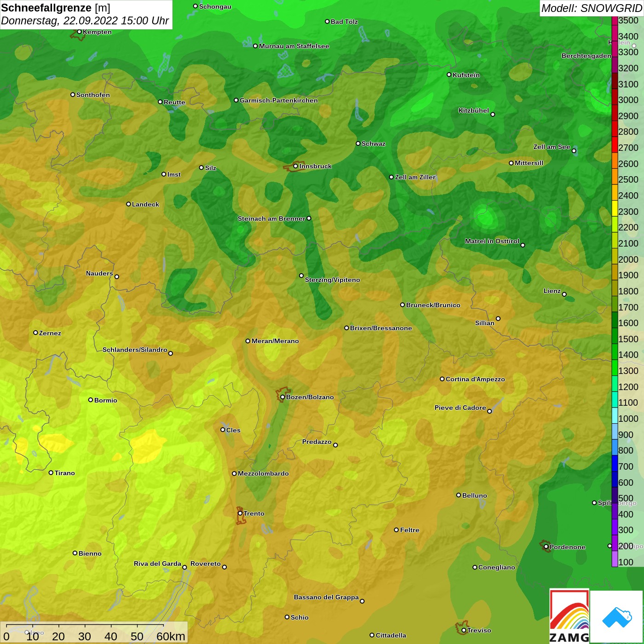The width and height of the screenshot is (644, 644).
Task: Click the 'Bruneck/Brunico' label
Action: coord(433,305)
